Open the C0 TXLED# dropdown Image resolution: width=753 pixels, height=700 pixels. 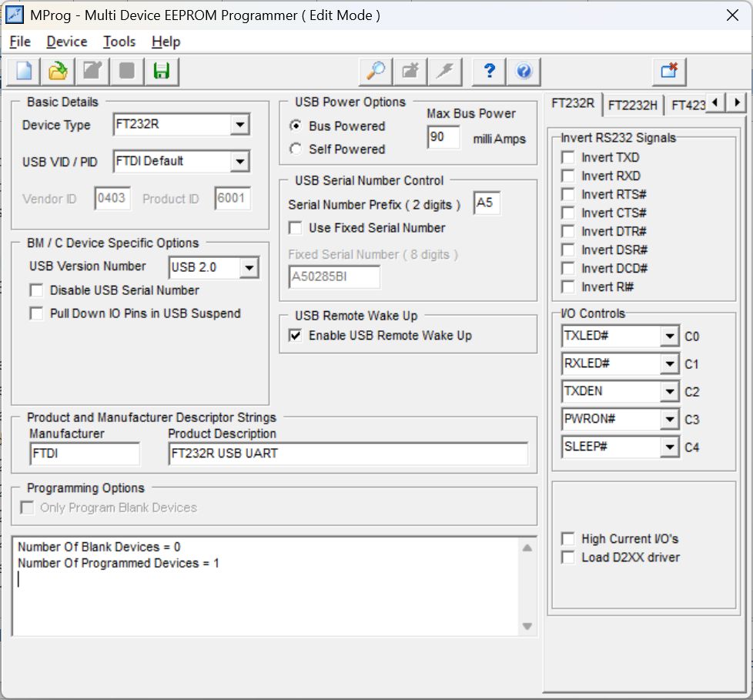(668, 337)
